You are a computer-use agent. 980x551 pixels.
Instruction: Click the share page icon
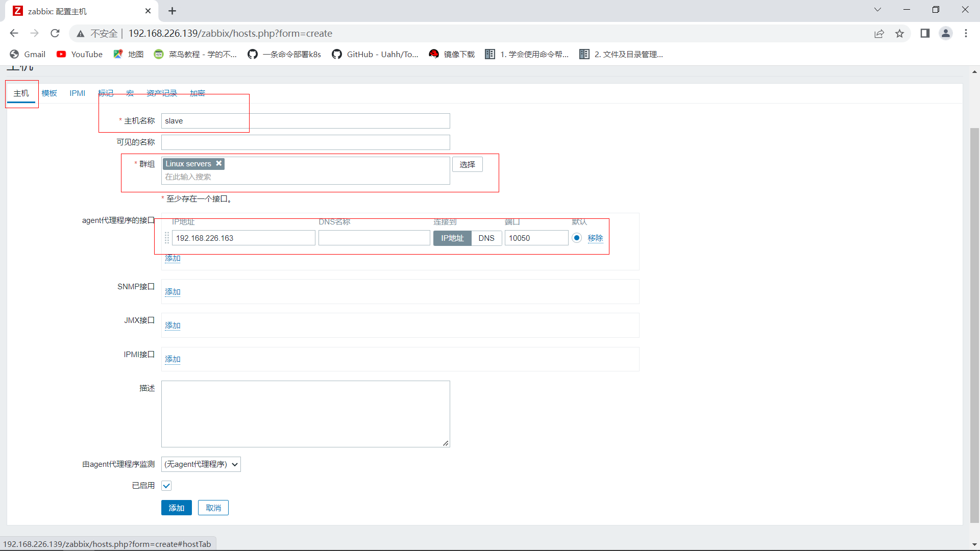(x=879, y=34)
